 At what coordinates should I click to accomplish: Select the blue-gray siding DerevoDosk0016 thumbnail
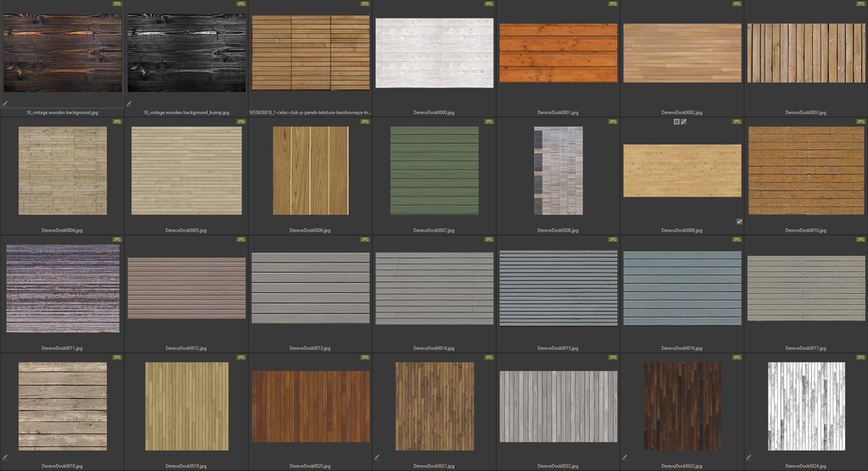(682, 288)
